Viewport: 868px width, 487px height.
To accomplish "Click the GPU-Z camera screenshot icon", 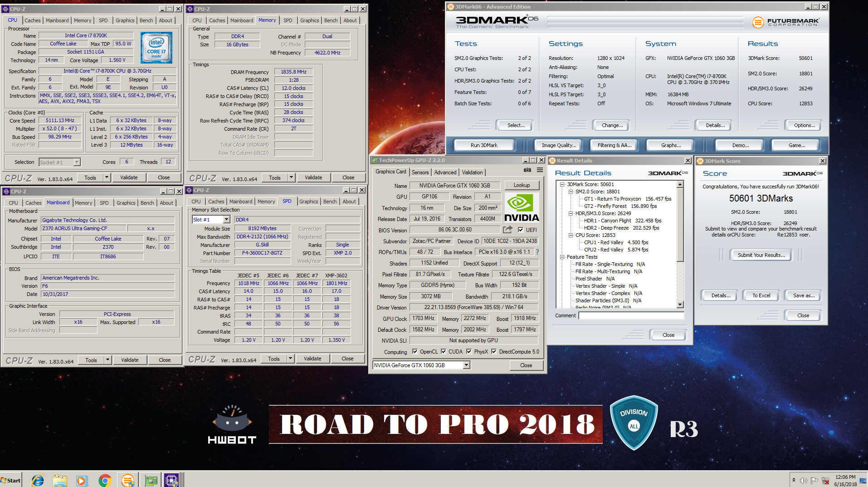I will click(x=527, y=170).
